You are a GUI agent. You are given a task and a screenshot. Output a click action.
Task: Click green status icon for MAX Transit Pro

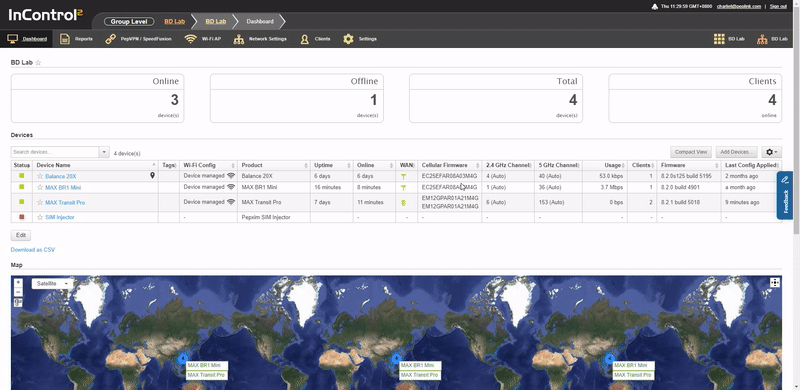(x=21, y=202)
